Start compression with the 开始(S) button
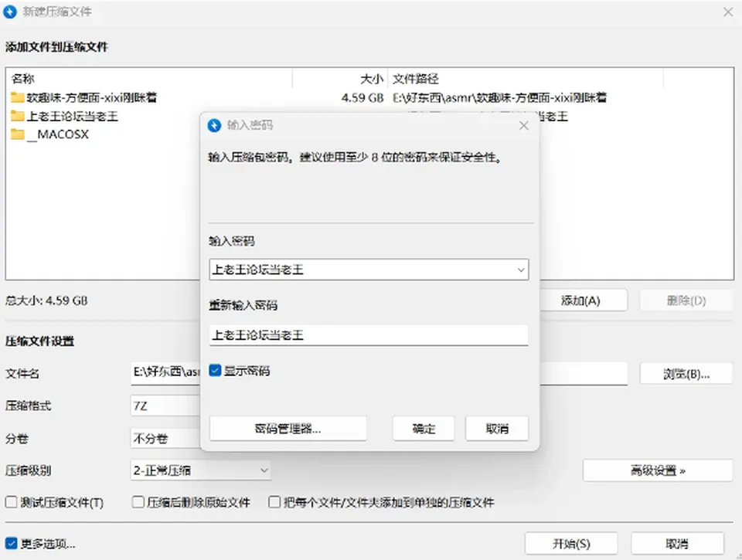The image size is (742, 560). 571,544
